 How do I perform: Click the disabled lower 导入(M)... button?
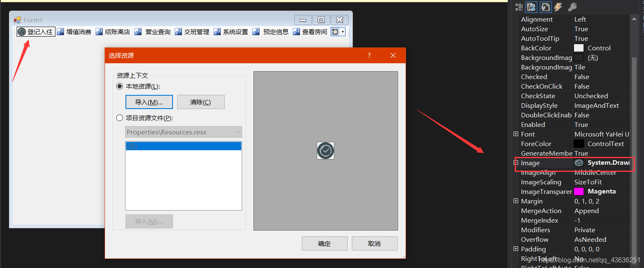149,221
